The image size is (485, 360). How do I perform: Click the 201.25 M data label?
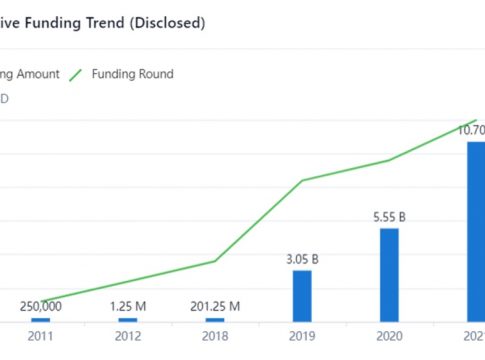[x=215, y=307]
